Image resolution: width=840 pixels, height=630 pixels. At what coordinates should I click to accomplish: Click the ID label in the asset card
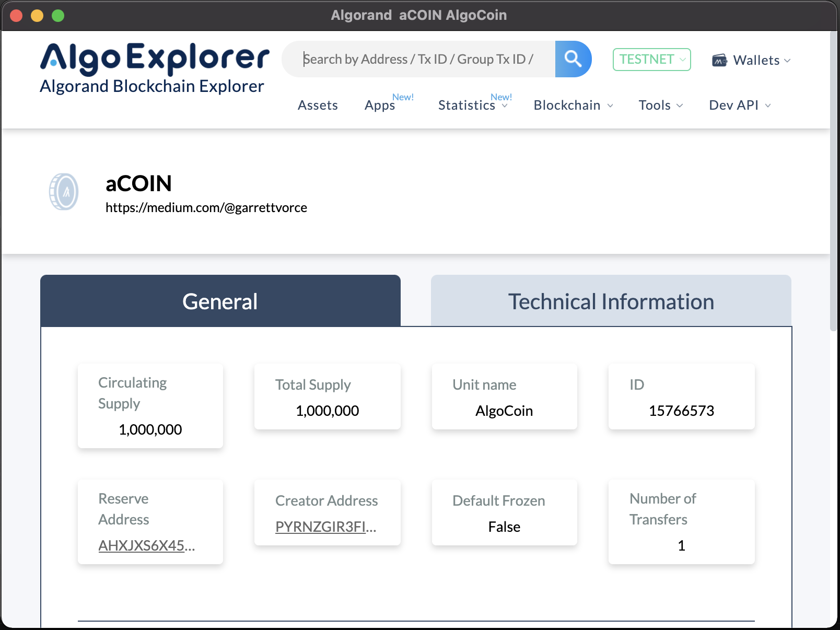coord(637,384)
